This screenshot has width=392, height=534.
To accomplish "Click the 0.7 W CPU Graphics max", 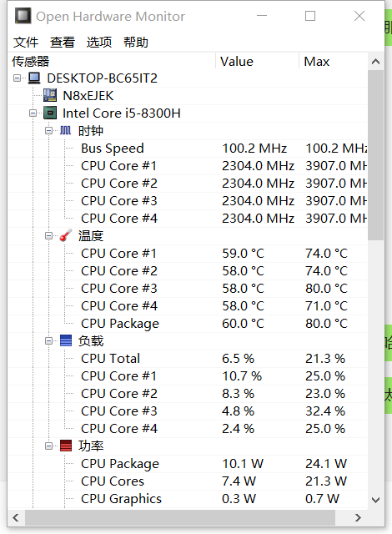I will click(322, 499).
